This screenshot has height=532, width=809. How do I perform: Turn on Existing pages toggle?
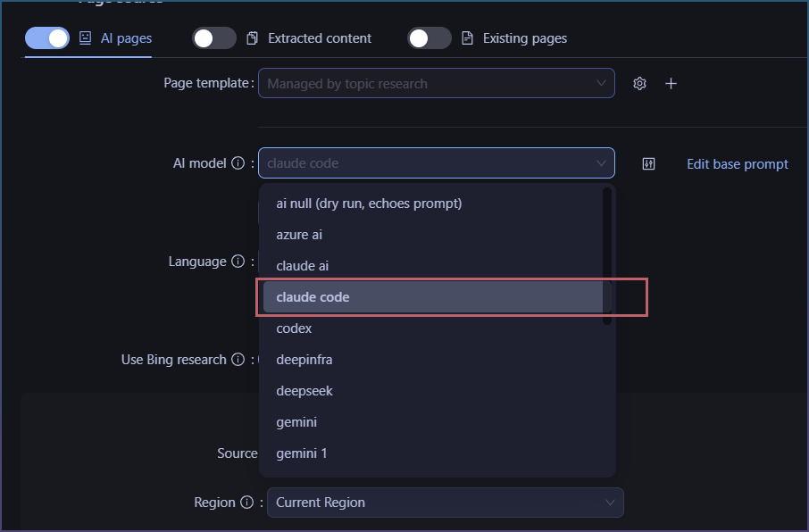pos(430,38)
